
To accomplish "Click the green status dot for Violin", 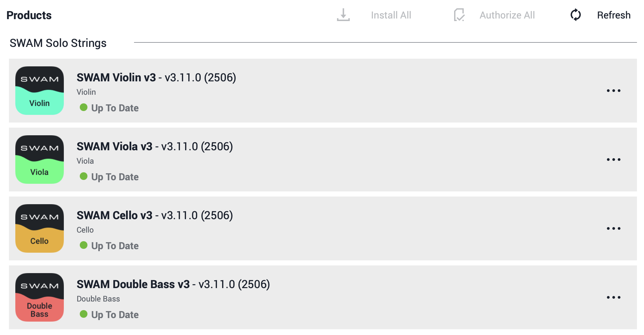I will 84,108.
